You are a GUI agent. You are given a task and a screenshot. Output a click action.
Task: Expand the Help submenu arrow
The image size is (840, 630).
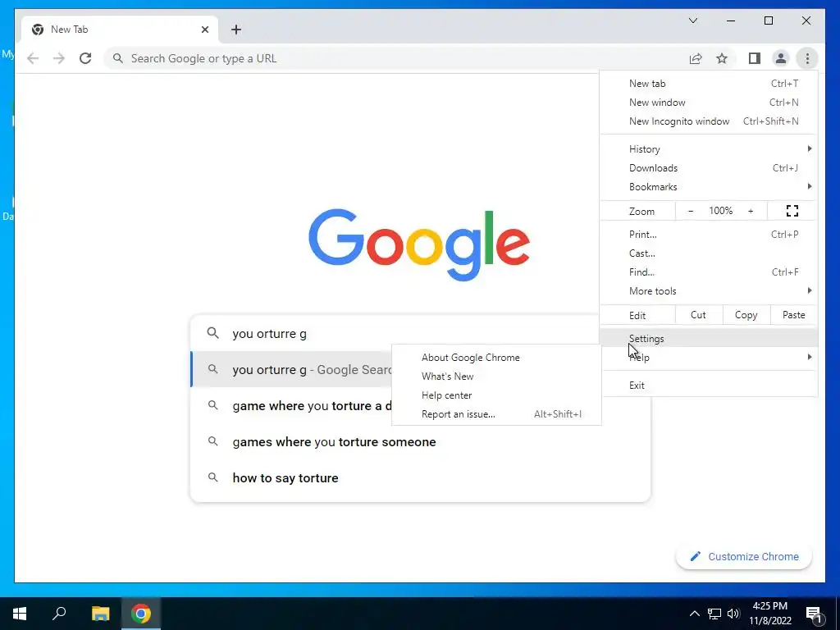(x=810, y=357)
